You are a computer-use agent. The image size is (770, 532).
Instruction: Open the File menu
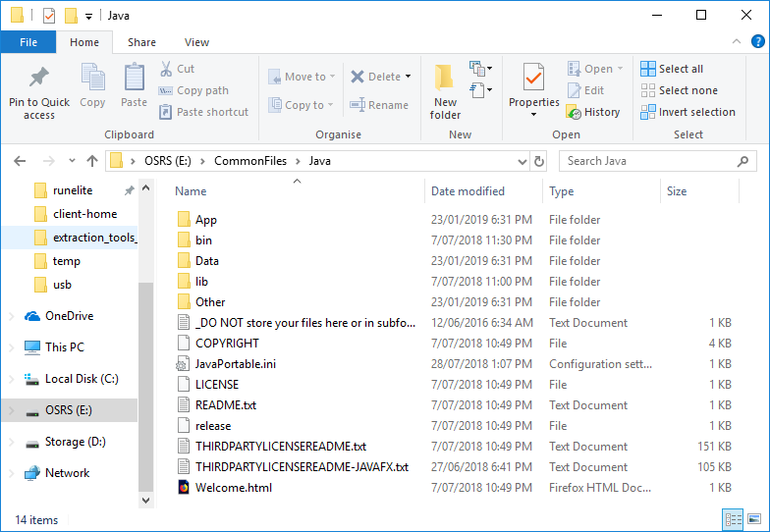[28, 42]
